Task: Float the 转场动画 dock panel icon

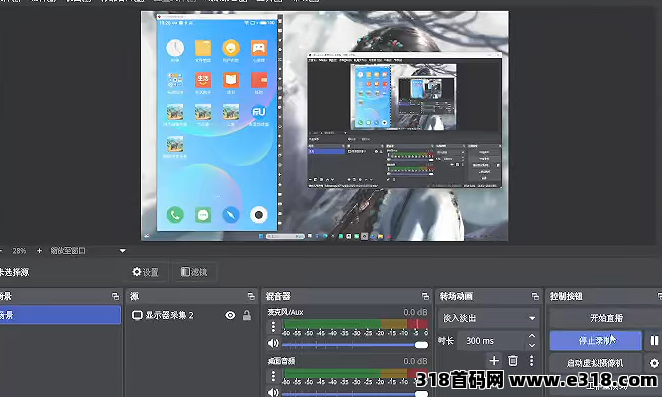Action: [x=535, y=296]
